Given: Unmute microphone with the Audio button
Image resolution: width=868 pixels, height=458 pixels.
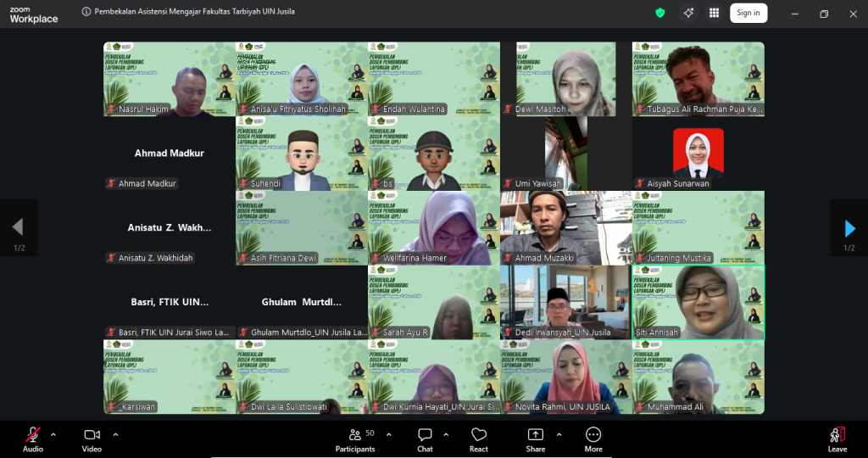Looking at the screenshot, I should click(x=33, y=438).
